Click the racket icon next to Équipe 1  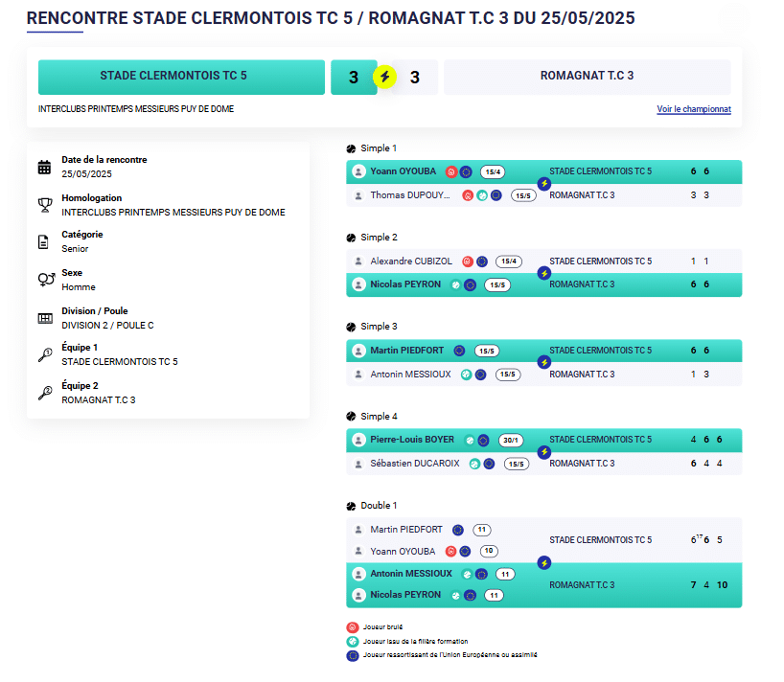44,354
